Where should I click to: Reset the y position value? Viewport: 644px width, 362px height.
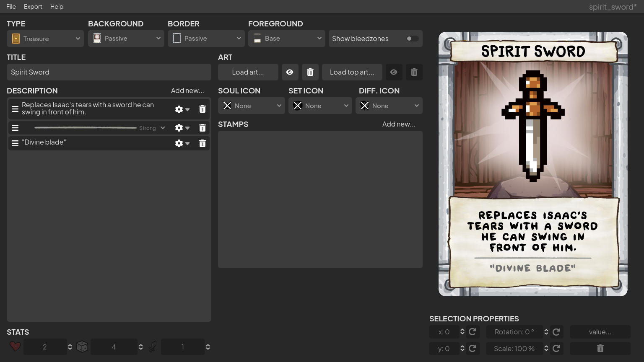473,349
